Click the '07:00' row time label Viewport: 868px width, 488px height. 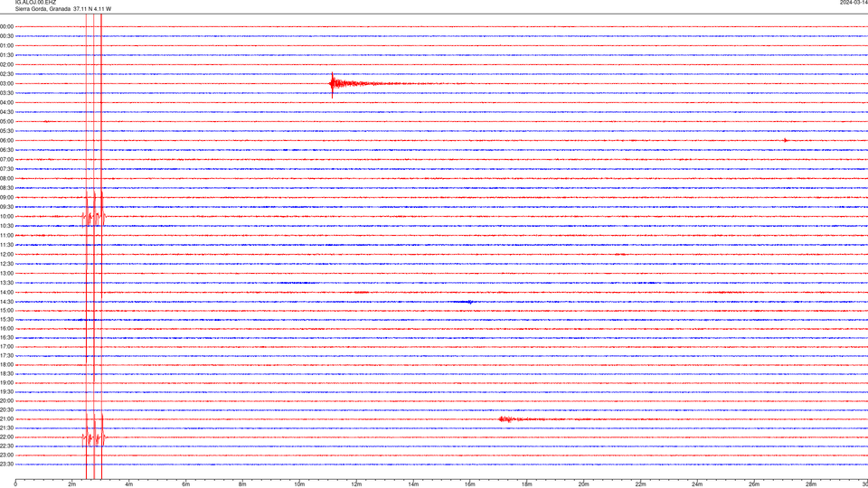(6, 160)
